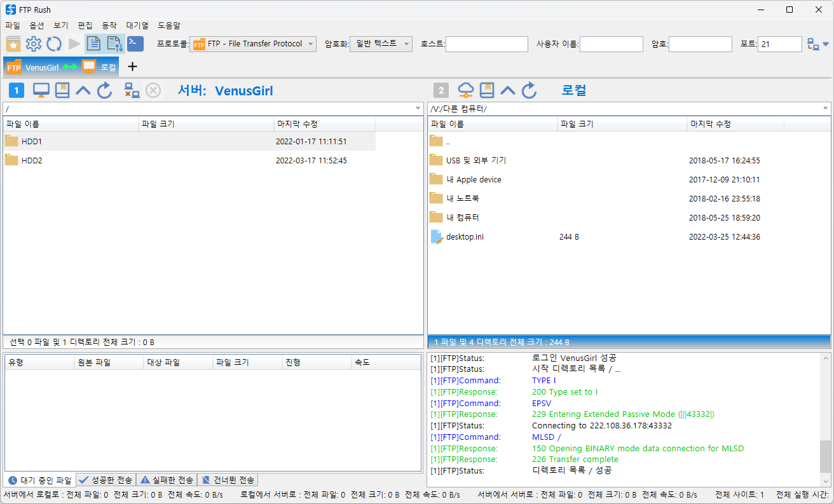Sort local list by 파일 크기 column
The width and height of the screenshot is (834, 504).
click(622, 124)
